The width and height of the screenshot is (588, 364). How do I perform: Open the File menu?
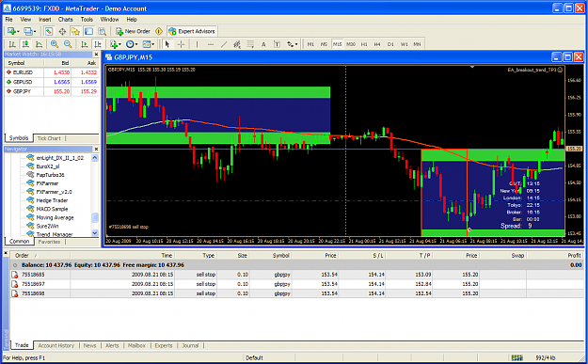click(x=9, y=20)
